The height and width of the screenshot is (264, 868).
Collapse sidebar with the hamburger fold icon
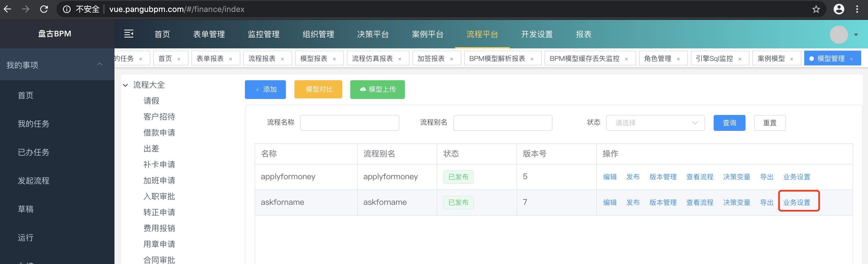[129, 34]
